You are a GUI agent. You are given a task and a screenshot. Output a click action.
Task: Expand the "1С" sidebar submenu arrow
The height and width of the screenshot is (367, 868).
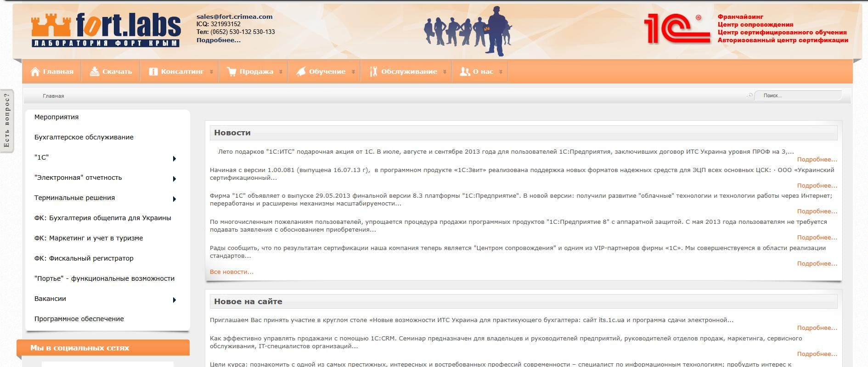(x=175, y=159)
